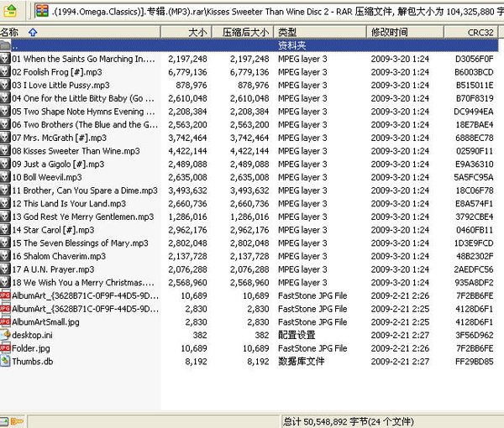504x428 pixels.
Task: Click CRC32 value D3056F0F
Action: [x=474, y=59]
